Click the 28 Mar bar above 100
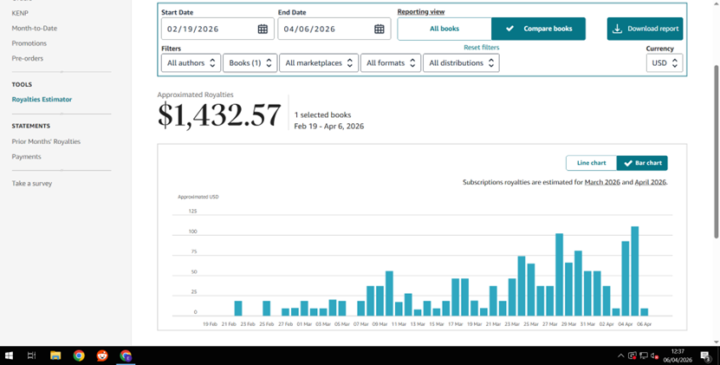 coord(559,275)
